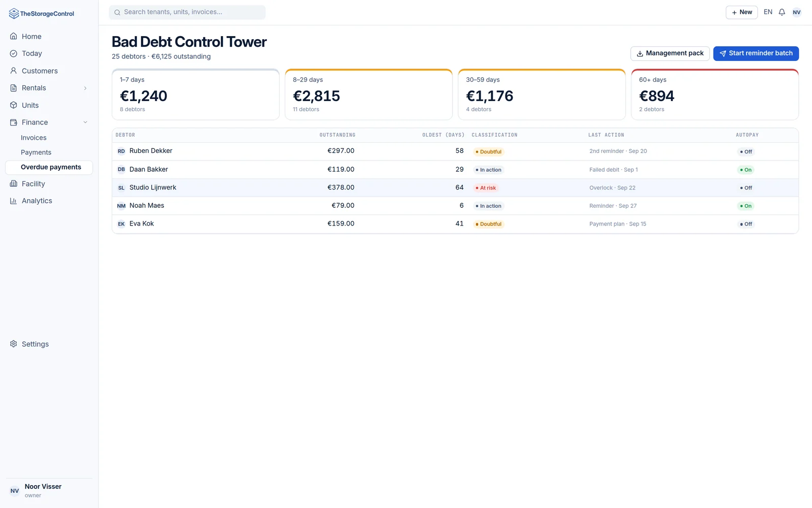Click the TheStorageControl logo icon
Screen dimensions: 812x508
[14, 14]
